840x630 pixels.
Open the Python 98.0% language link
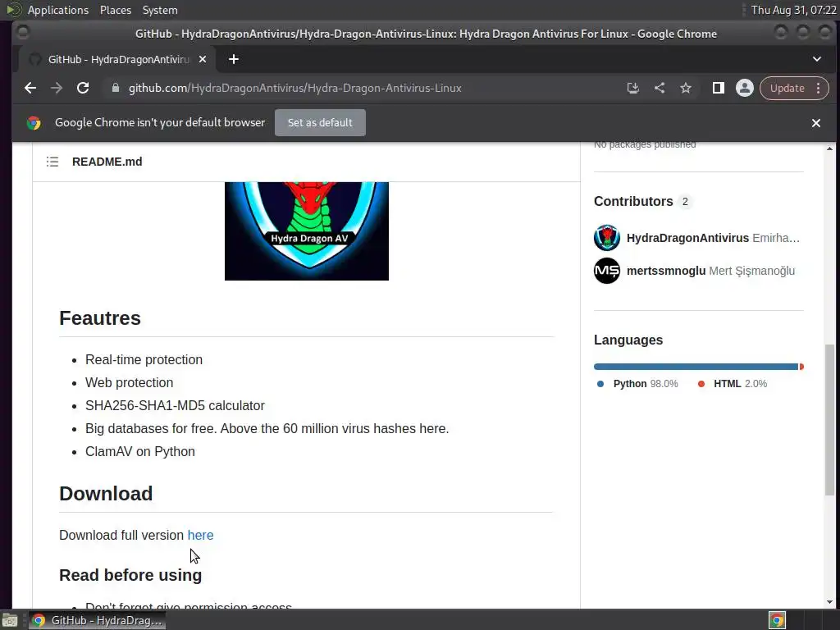pyautogui.click(x=638, y=384)
